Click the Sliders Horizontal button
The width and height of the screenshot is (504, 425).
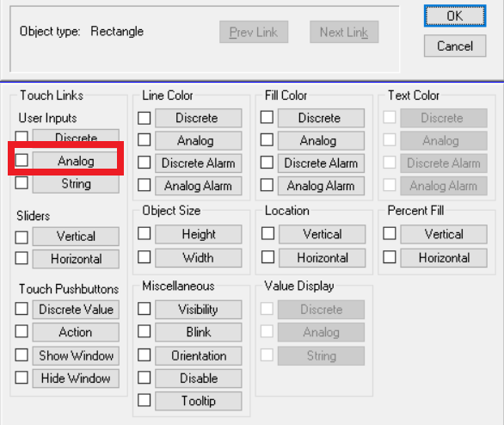76,259
